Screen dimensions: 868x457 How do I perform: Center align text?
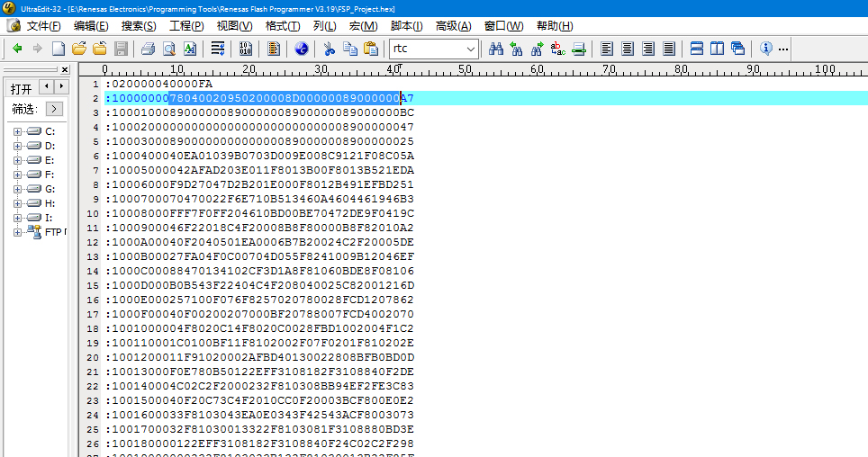[628, 49]
